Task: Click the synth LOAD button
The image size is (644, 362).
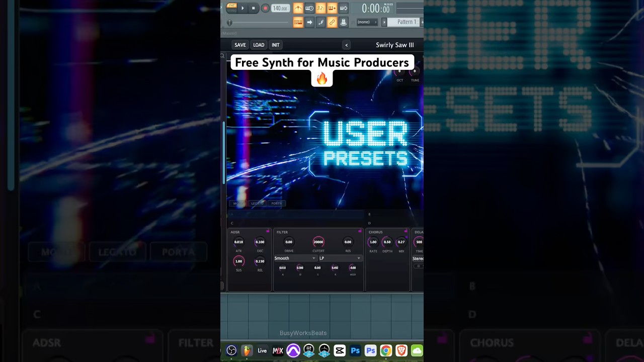Action: point(259,45)
